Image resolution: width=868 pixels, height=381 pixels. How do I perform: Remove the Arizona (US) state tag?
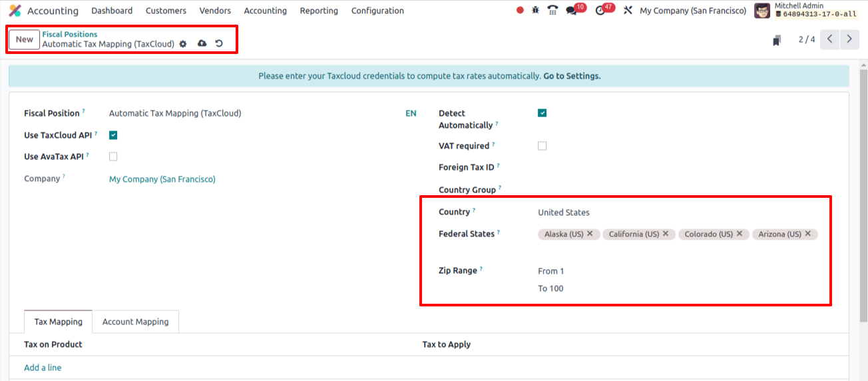coord(808,234)
